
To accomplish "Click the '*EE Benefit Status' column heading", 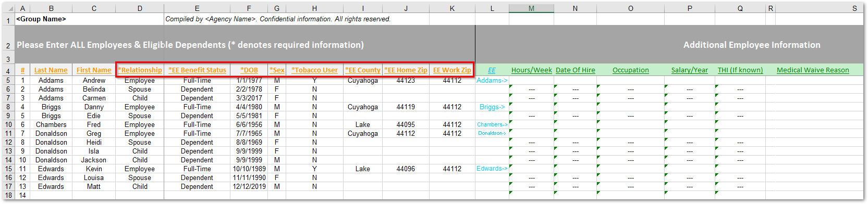I will (197, 70).
